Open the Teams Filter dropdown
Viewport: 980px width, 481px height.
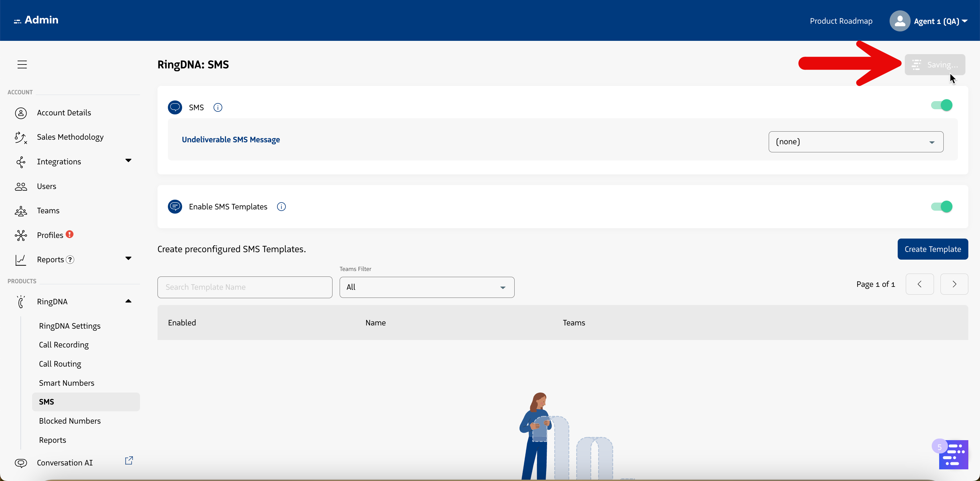(x=426, y=287)
